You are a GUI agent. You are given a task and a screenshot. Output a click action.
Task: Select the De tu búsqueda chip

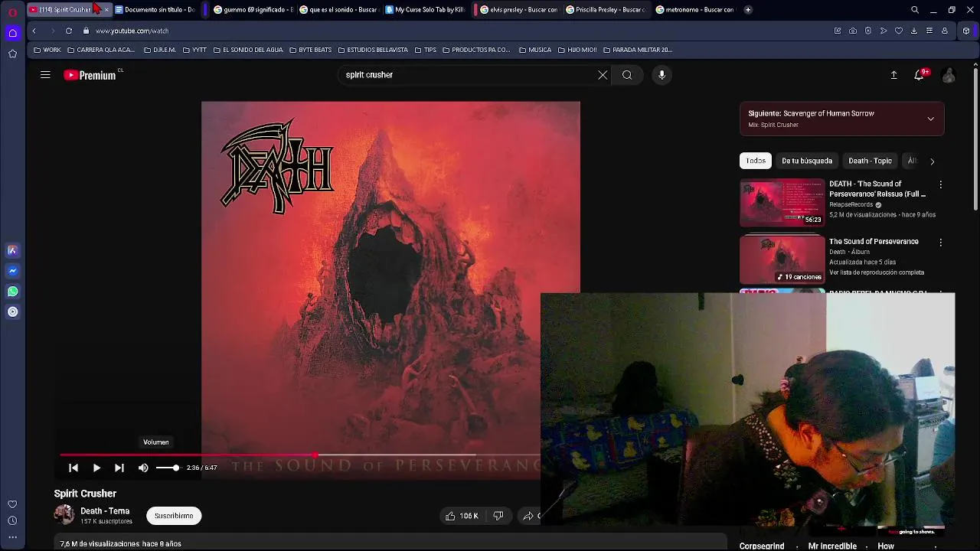(x=807, y=161)
